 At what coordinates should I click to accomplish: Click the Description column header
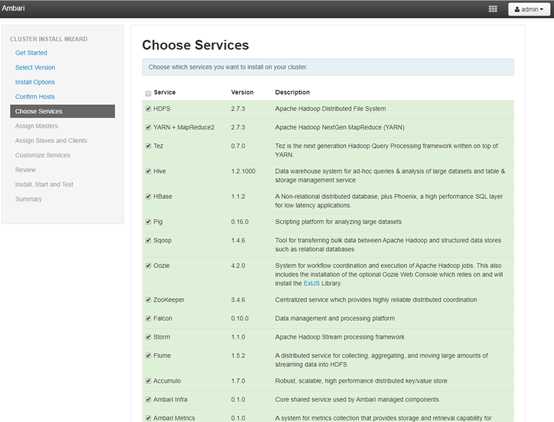coord(292,92)
